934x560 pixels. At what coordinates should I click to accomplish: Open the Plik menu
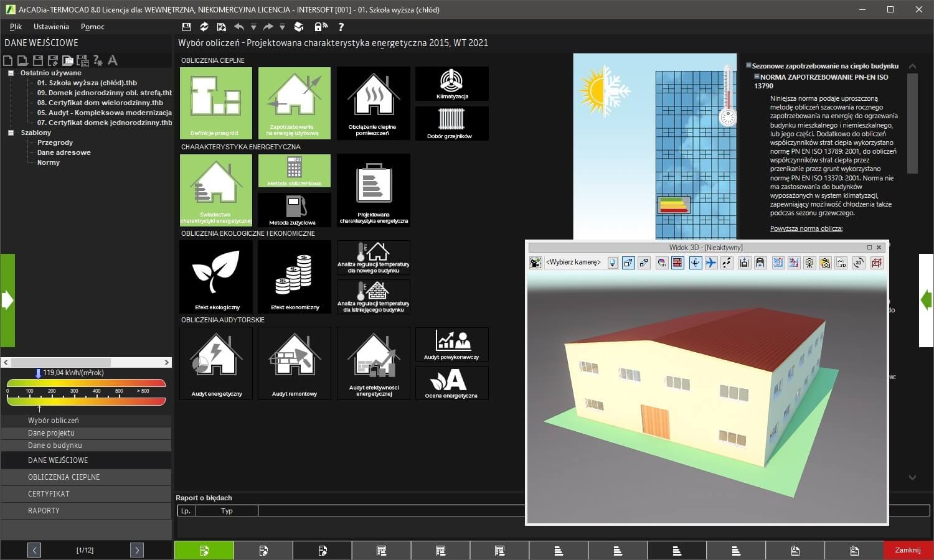[16, 27]
